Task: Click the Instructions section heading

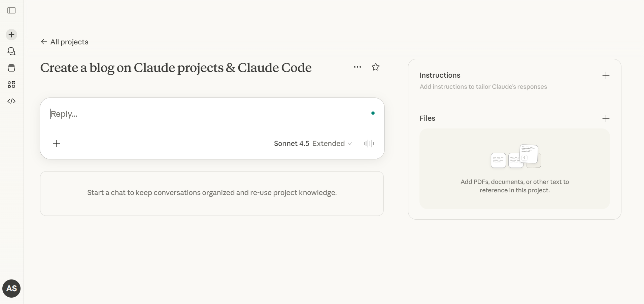Action: click(440, 75)
